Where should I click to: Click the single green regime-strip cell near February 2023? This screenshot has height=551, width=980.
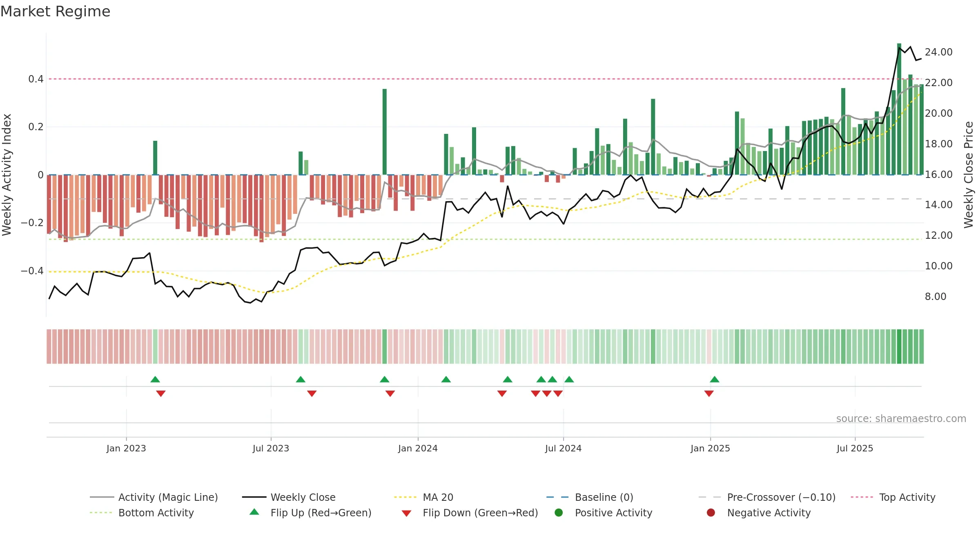(155, 347)
